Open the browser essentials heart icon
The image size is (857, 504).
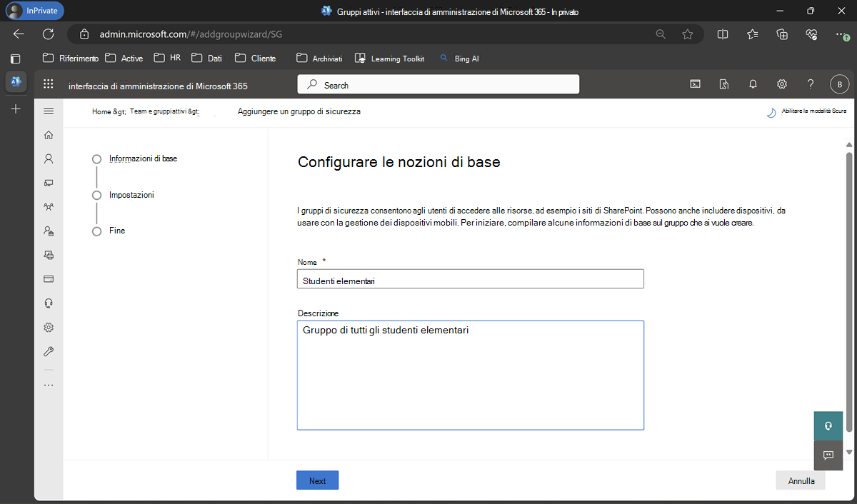[x=811, y=34]
